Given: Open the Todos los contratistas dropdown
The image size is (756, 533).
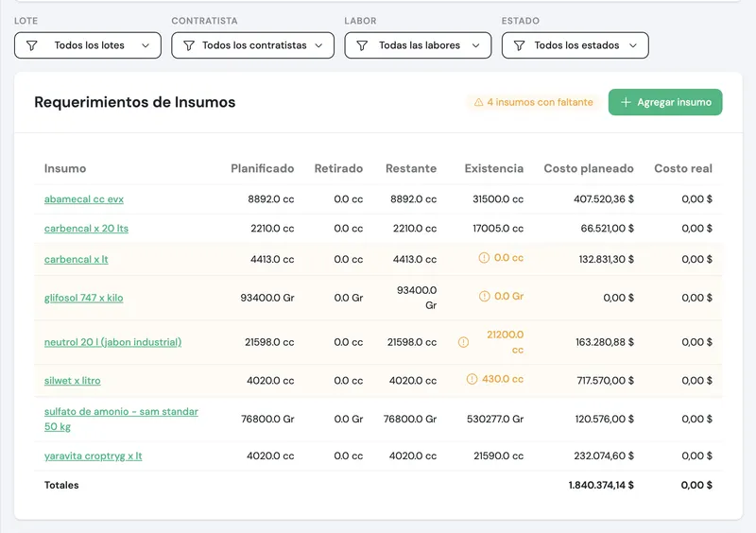Looking at the screenshot, I should pos(252,45).
